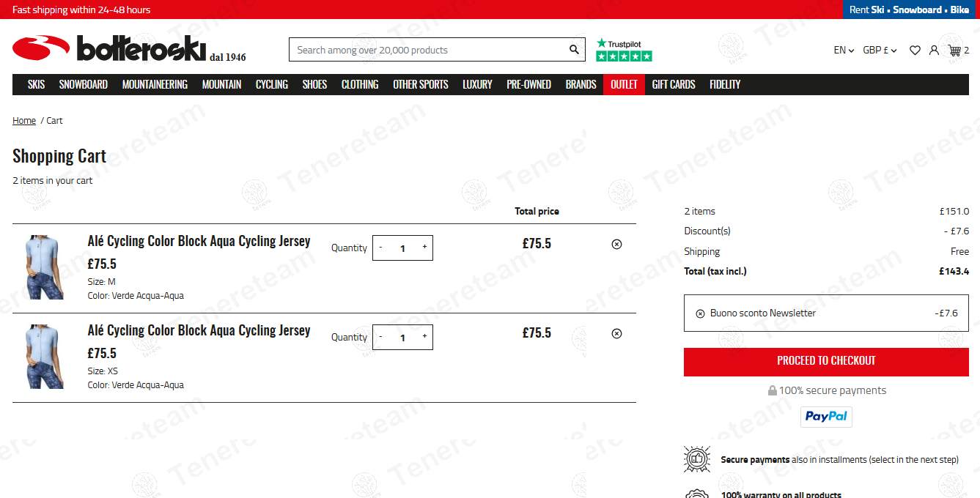Viewport: 980px width, 498px height.
Task: Open size XS Alé Cycling jersey title
Action: 199,330
